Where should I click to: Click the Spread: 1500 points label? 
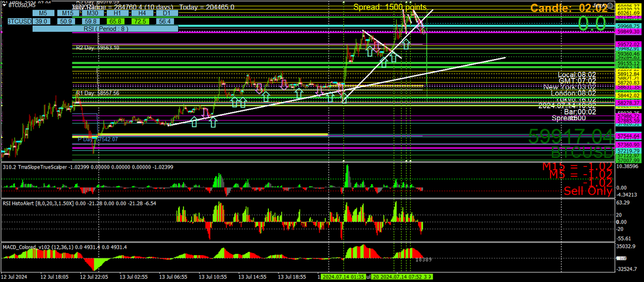coord(390,7)
